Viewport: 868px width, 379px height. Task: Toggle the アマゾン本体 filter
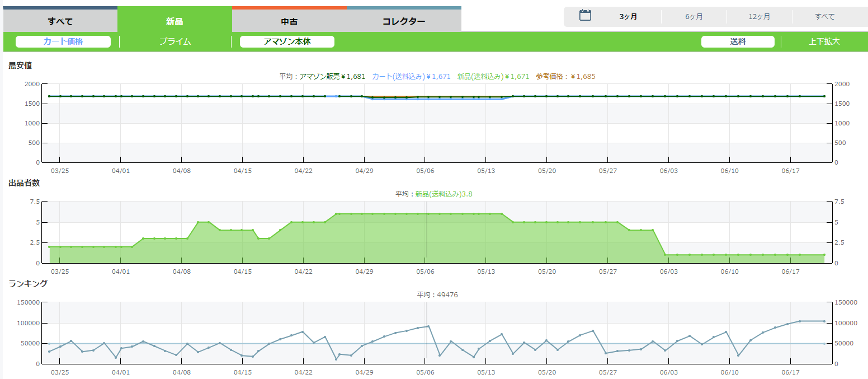[287, 41]
